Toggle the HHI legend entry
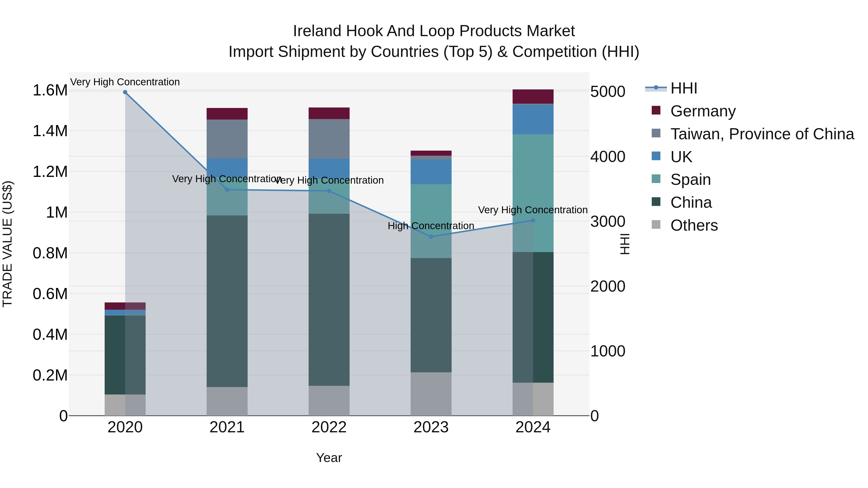Image resolution: width=868 pixels, height=488 pixels. tap(671, 88)
